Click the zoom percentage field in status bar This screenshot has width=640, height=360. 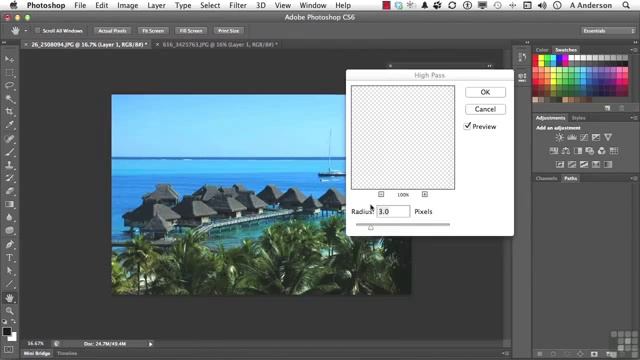tap(36, 344)
